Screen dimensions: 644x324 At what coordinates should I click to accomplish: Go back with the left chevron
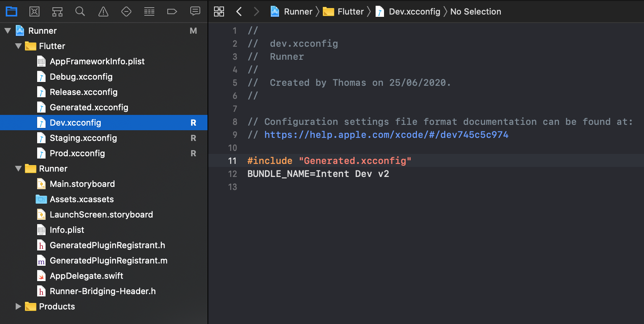click(239, 11)
